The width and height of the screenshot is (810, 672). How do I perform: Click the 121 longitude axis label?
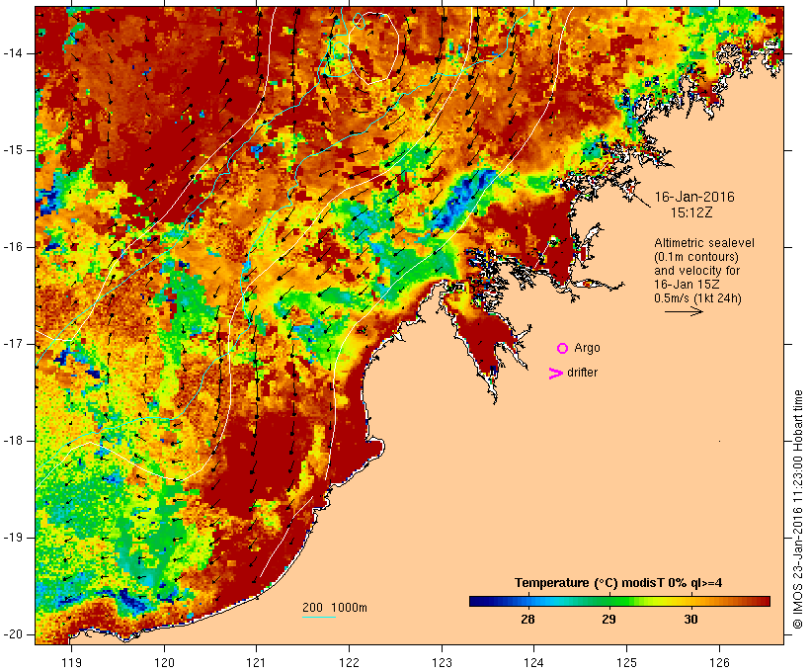[256, 662]
